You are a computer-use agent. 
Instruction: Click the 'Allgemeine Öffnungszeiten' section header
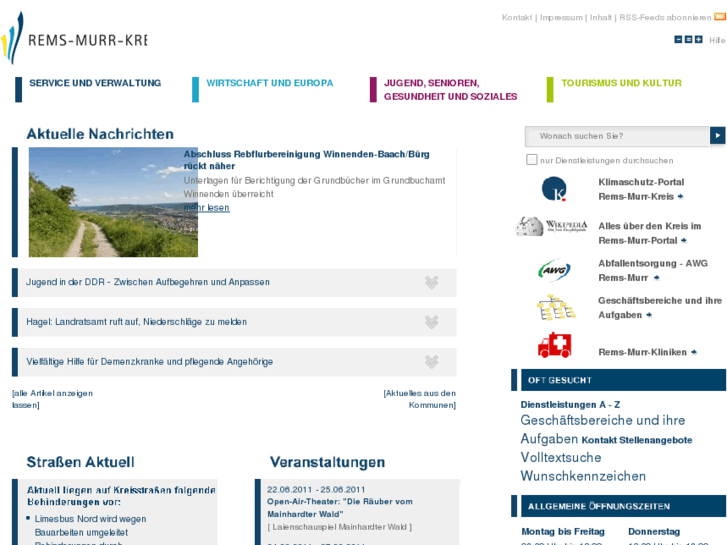point(623,506)
